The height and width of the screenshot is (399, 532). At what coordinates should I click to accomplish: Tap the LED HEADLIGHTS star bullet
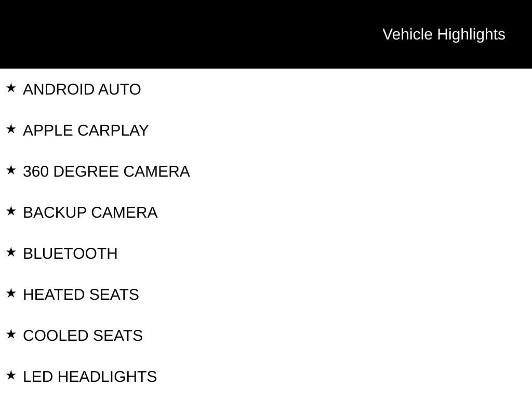(11, 376)
